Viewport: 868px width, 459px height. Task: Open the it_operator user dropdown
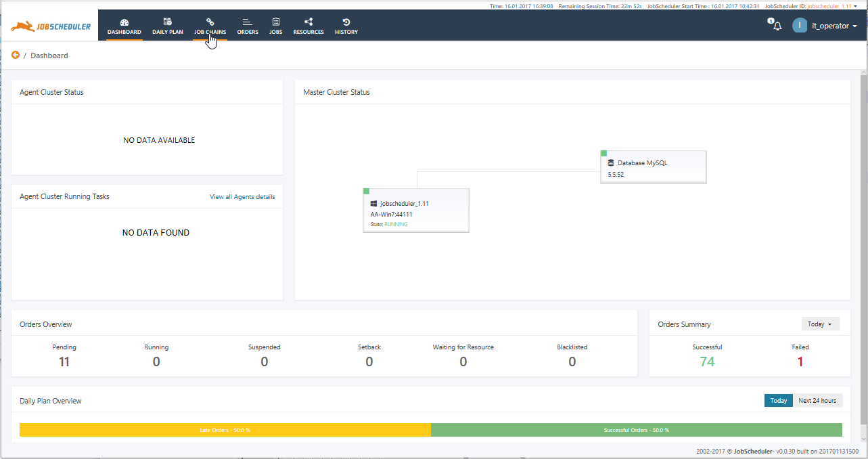pos(835,26)
